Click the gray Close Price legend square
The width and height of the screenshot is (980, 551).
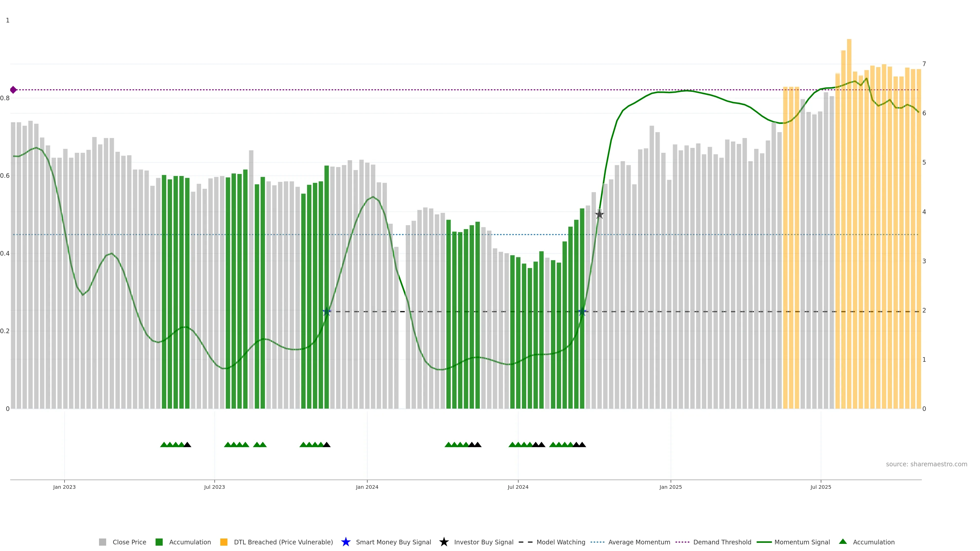tap(102, 542)
